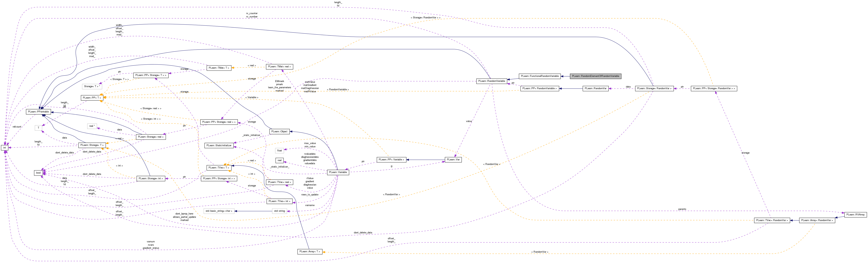
Task: Select the PLearn::PPointable node
Action: [x=38, y=112]
